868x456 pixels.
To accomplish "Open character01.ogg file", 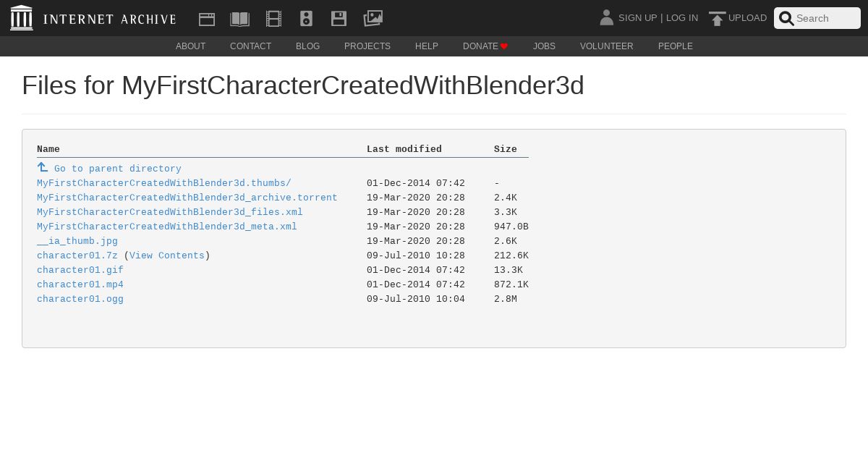I will [80, 299].
